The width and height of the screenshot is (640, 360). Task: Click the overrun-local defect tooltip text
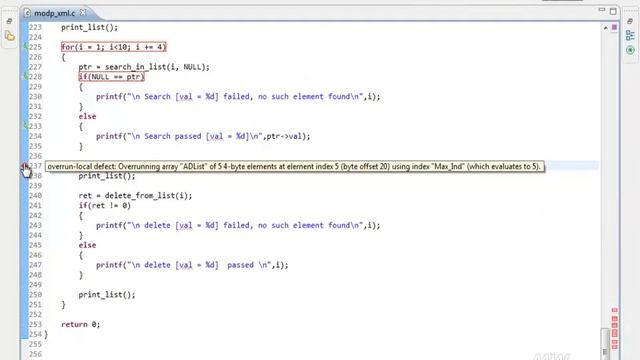[x=294, y=167]
